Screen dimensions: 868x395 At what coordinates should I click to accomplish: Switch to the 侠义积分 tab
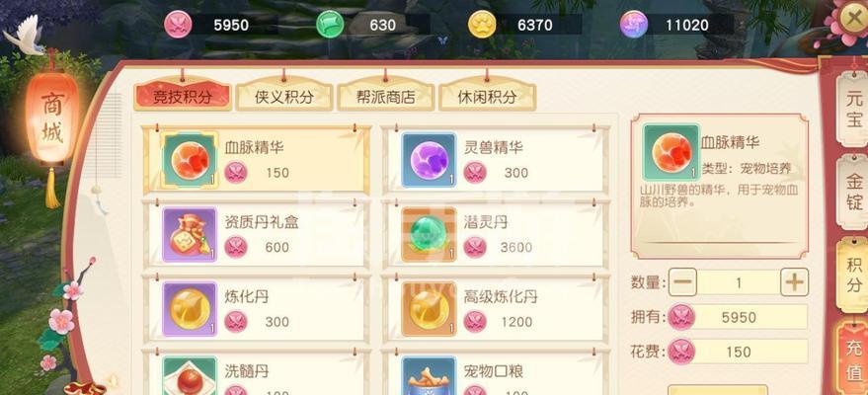pyautogui.click(x=284, y=97)
